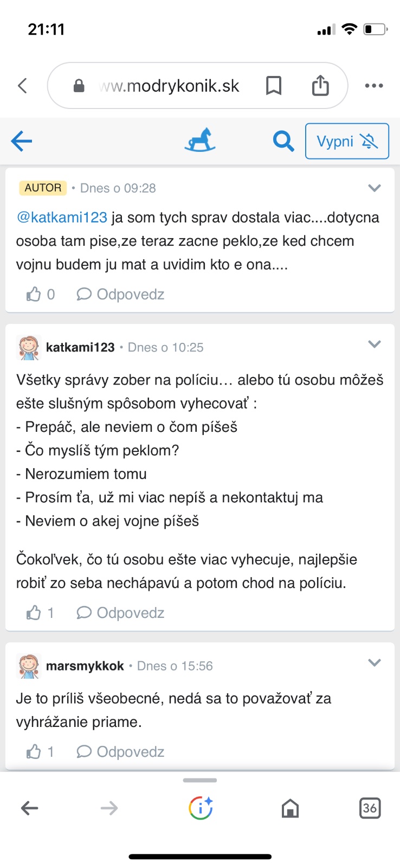Viewport: 400px width, 868px height.
Task: Open browser three-dot more menu
Action: tap(374, 86)
